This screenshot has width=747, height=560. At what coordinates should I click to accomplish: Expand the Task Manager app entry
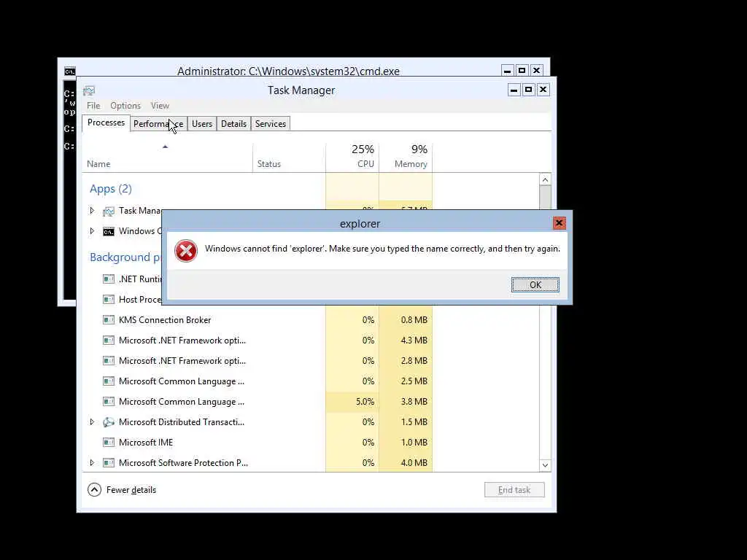(92, 211)
